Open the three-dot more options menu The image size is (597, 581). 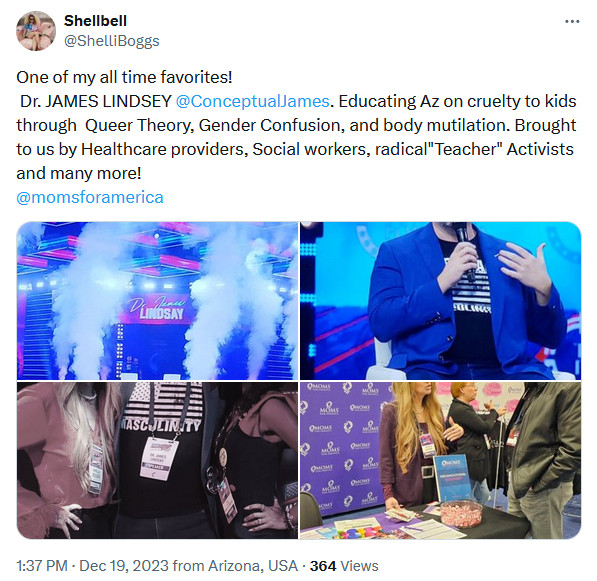point(572,22)
